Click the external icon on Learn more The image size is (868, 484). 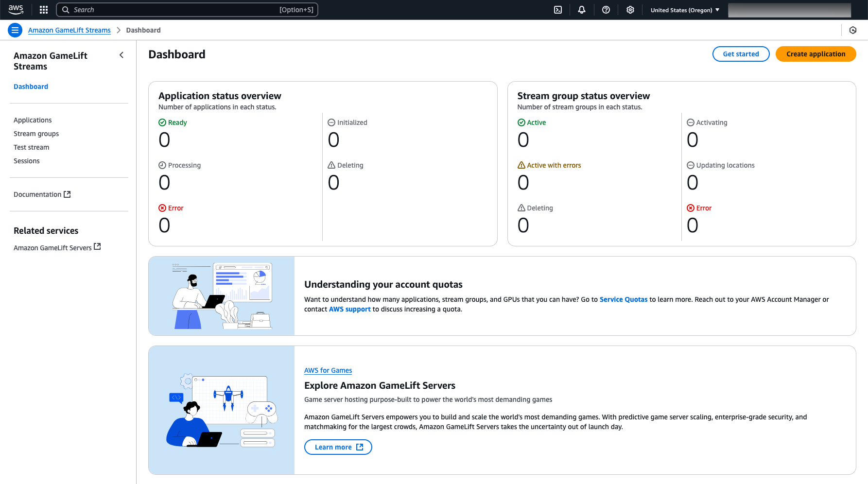[360, 447]
